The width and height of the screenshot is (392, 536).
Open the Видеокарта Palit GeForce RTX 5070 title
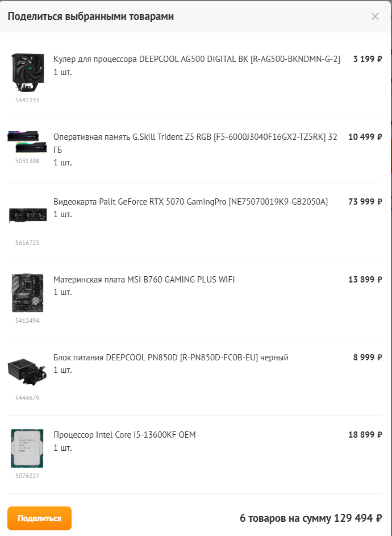[190, 202]
